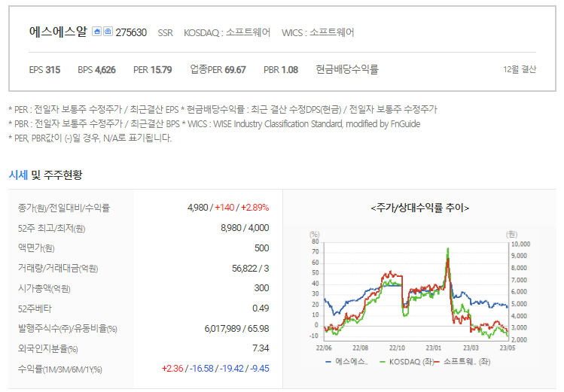Screen dimensions: 564x392
Task: Click the 23/03 x-axis label
Action: tap(471, 348)
